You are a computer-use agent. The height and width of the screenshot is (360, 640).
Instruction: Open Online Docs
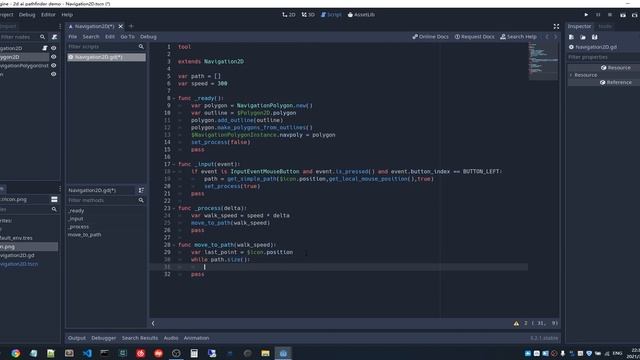pos(431,37)
